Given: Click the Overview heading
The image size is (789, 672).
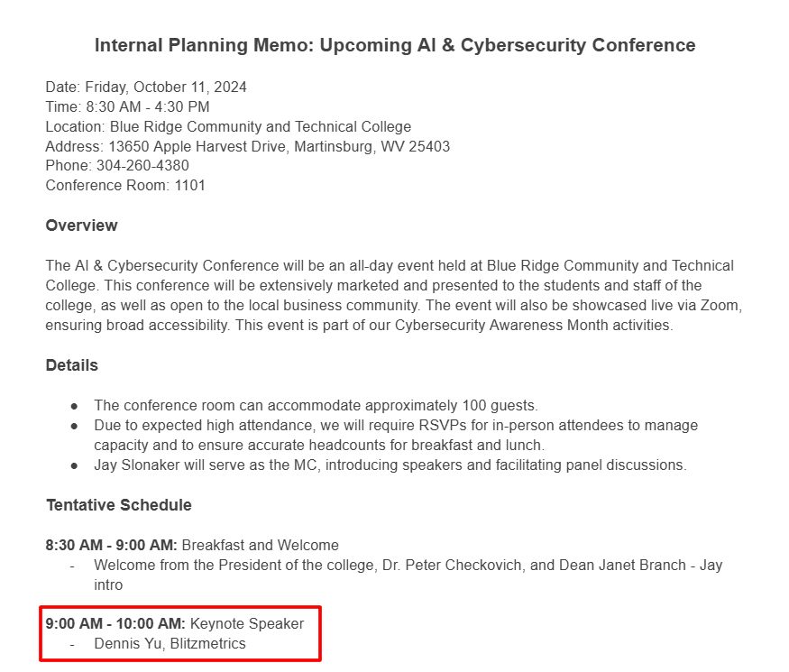Looking at the screenshot, I should (82, 226).
